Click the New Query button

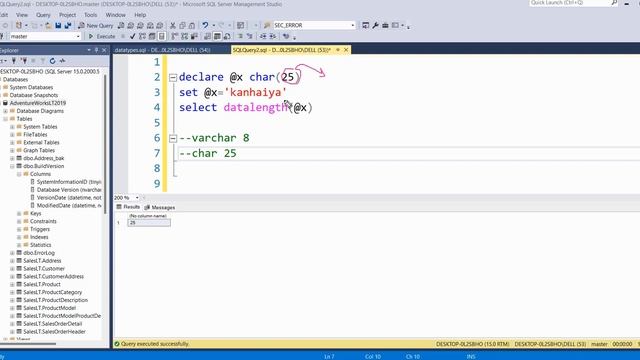click(x=96, y=25)
